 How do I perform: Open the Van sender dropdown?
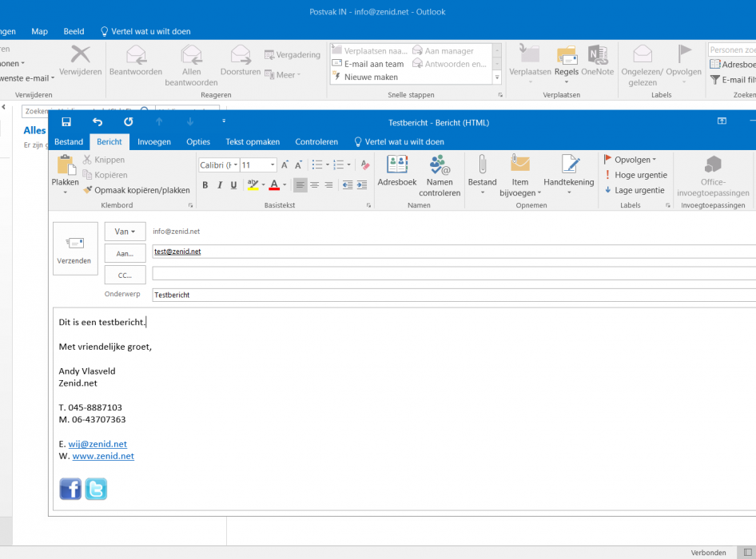(x=125, y=232)
